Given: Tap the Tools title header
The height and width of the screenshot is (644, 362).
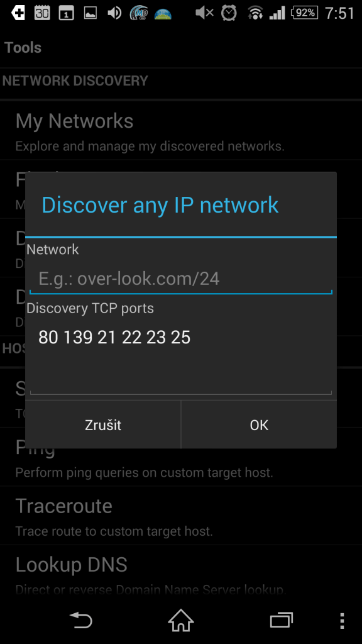Looking at the screenshot, I should point(23,48).
